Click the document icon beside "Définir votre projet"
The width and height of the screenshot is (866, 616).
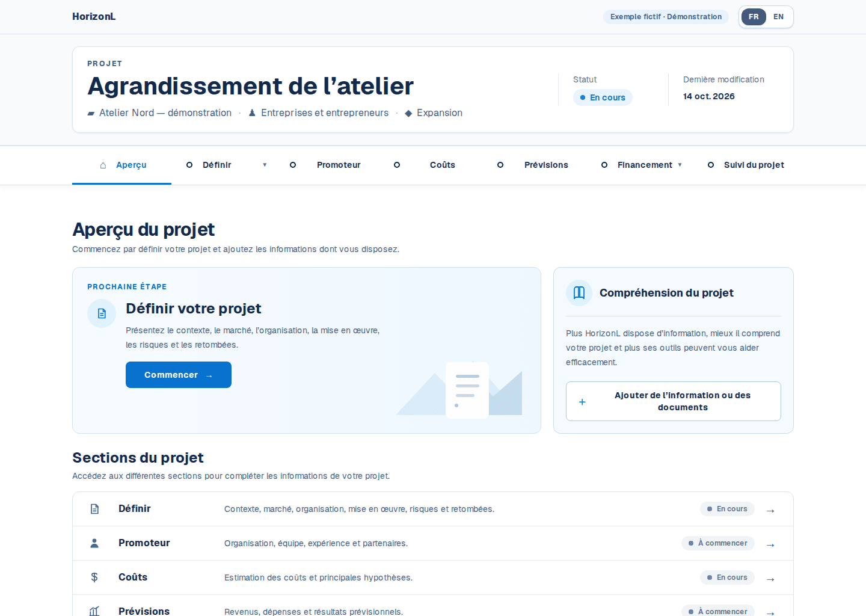[102, 313]
